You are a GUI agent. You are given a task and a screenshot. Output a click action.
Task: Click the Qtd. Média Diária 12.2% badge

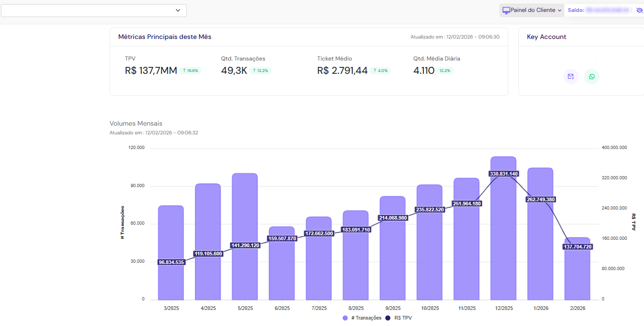[445, 71]
